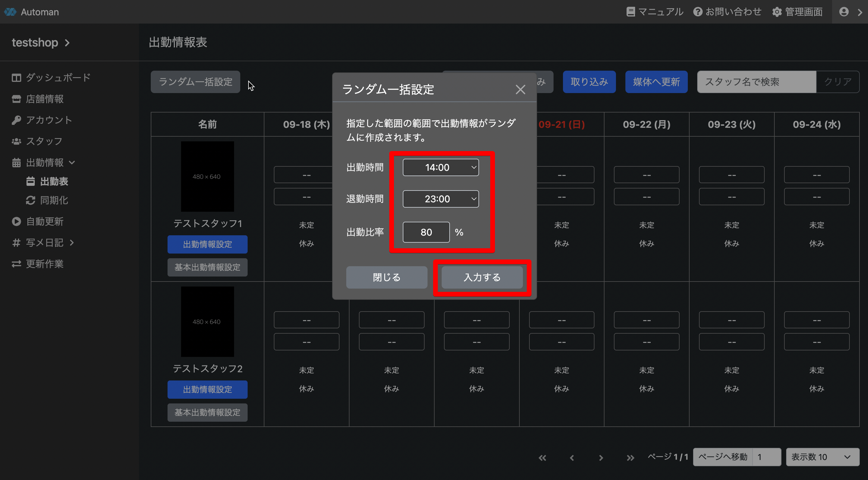Jump to first page double-arrow icon
Screen dimensions: 868x480
(542, 457)
